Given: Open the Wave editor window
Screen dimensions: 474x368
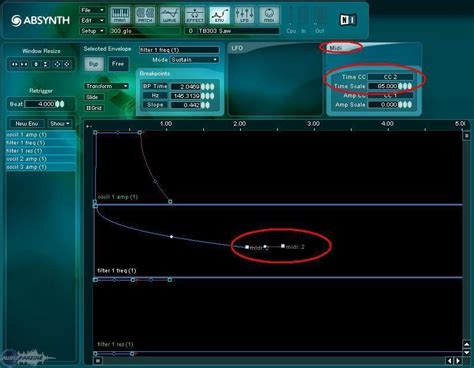Looking at the screenshot, I should [x=170, y=15].
